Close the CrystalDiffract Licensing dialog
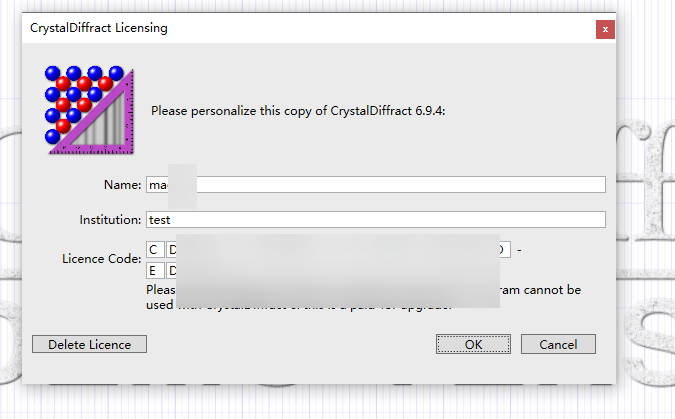Viewport: 675px width, 419px height. [605, 29]
